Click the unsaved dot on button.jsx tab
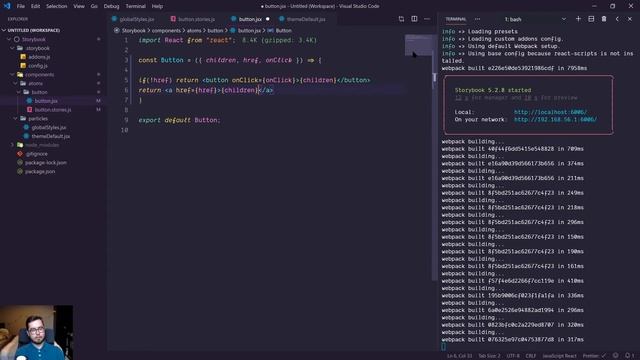This screenshot has height=360, width=640. [x=268, y=19]
